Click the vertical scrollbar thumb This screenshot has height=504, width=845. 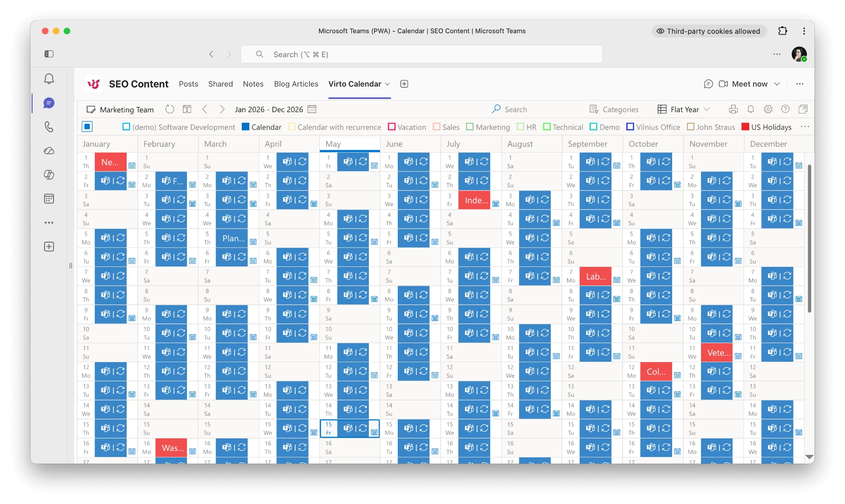point(809,238)
